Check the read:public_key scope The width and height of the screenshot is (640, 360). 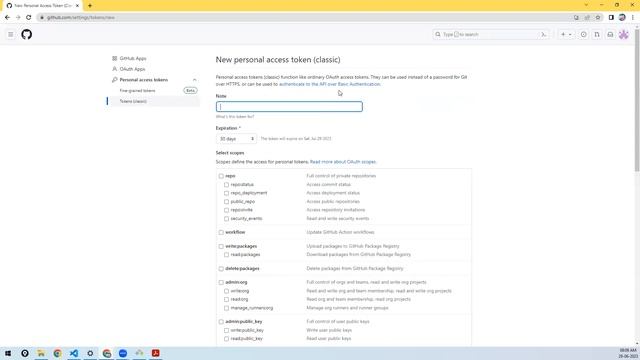tap(227, 339)
